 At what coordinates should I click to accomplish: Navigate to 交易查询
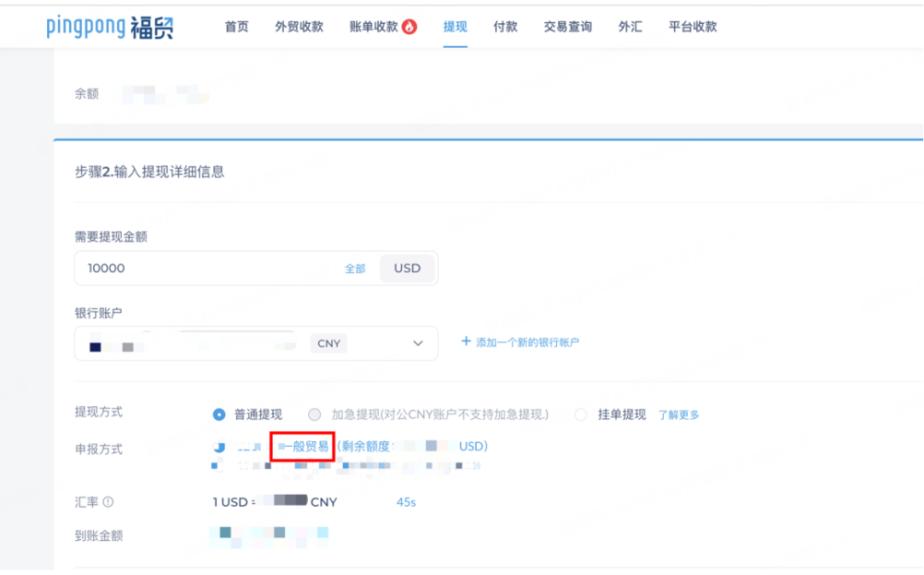pyautogui.click(x=567, y=27)
